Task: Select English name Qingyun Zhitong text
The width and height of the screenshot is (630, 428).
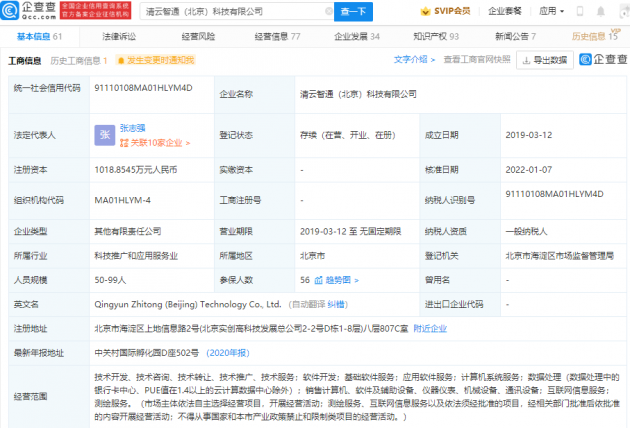Action: click(x=188, y=305)
